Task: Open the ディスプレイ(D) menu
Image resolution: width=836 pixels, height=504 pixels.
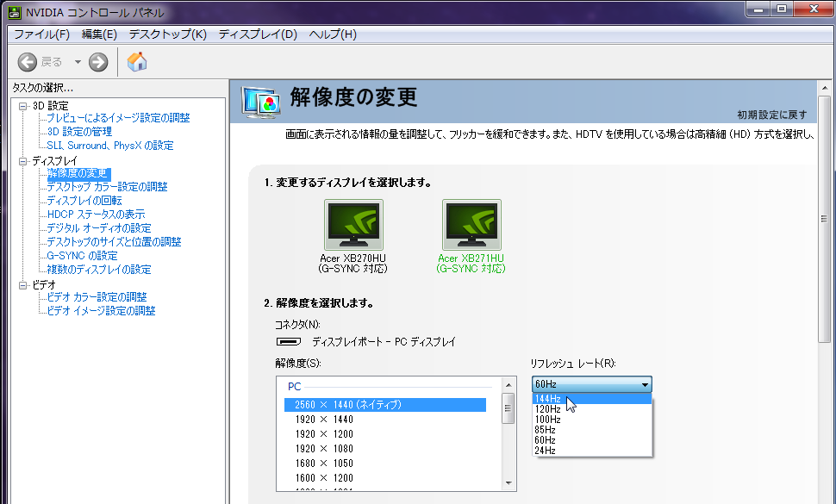Action: (x=258, y=34)
